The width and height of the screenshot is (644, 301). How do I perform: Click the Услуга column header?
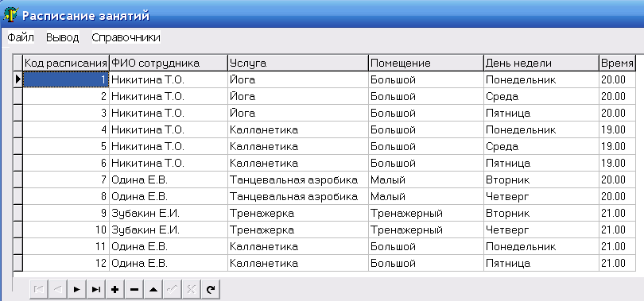298,63
